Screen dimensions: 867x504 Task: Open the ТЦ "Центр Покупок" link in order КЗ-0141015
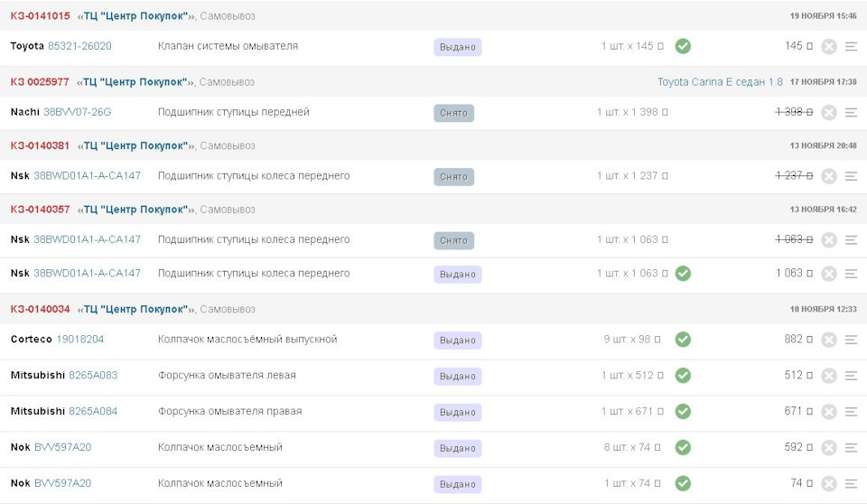click(136, 16)
